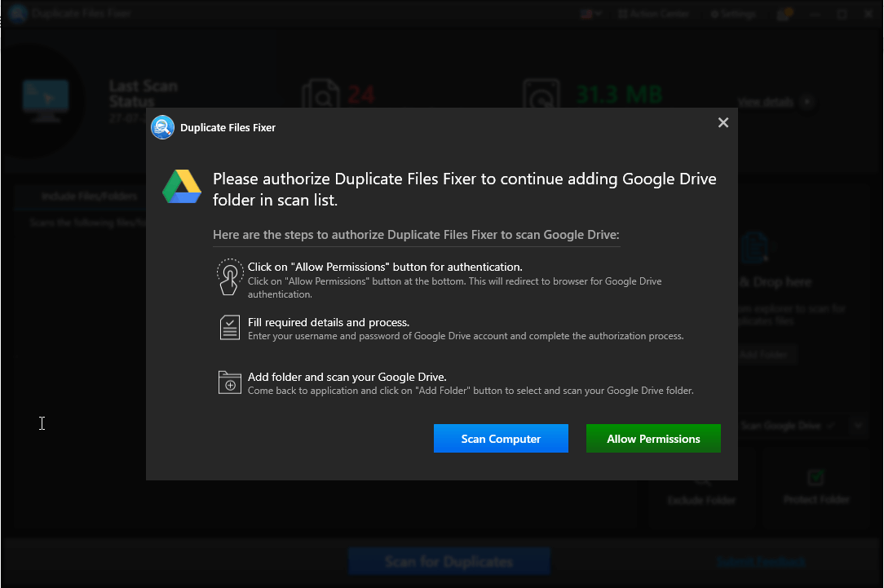Open the Settings menu
This screenshot has width=884, height=588.
click(732, 13)
